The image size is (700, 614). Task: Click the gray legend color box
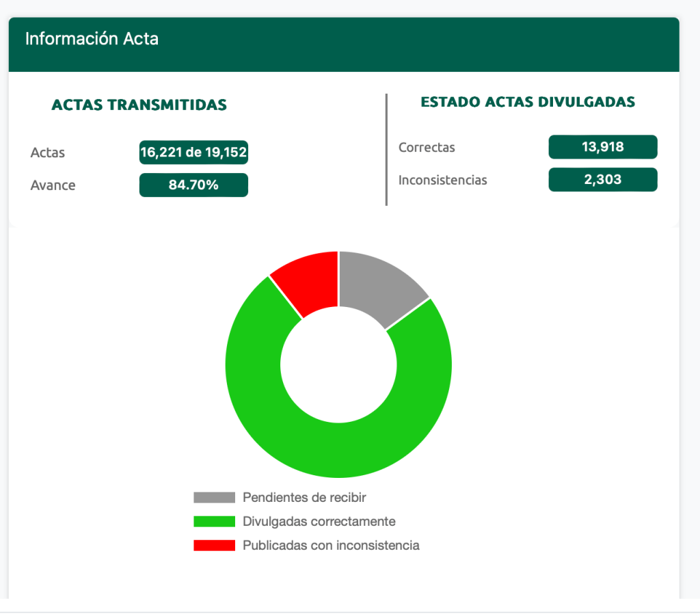pyautogui.click(x=214, y=498)
